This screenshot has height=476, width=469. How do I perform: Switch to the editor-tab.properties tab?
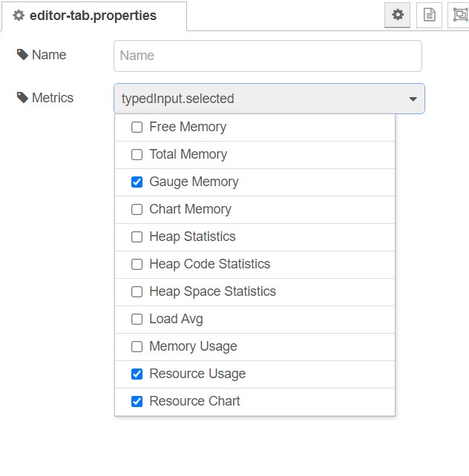(94, 16)
